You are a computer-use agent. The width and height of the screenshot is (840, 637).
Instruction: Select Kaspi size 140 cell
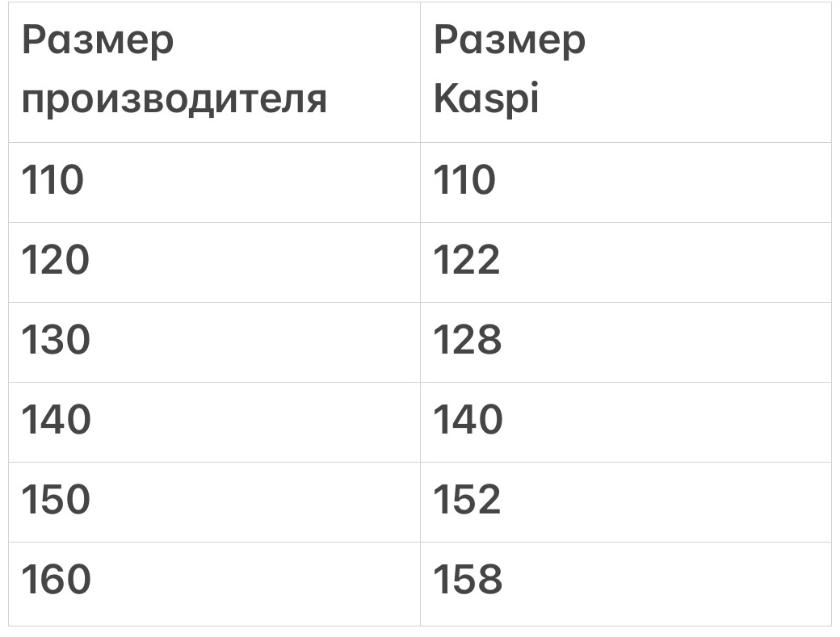tap(626, 421)
